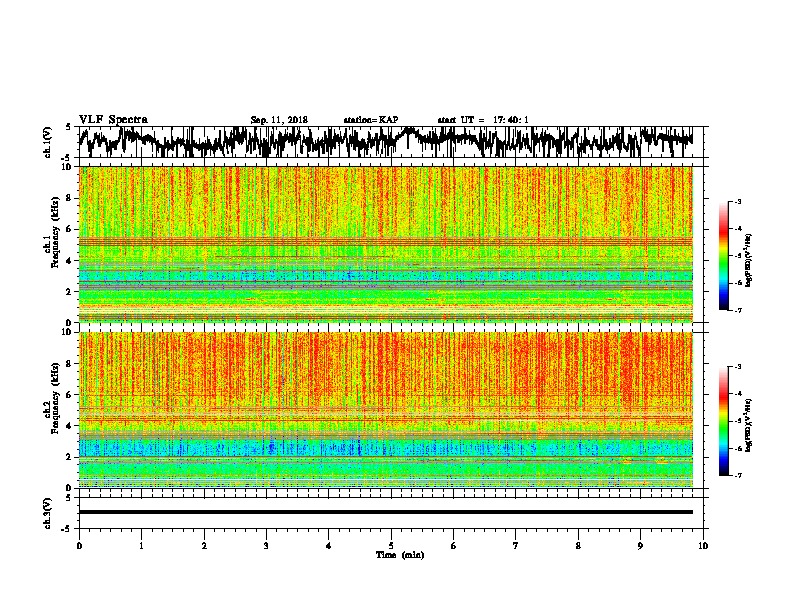The height and width of the screenshot is (612, 792).
Task: Click the ch.1 voltage waveform trace panel
Action: click(390, 142)
